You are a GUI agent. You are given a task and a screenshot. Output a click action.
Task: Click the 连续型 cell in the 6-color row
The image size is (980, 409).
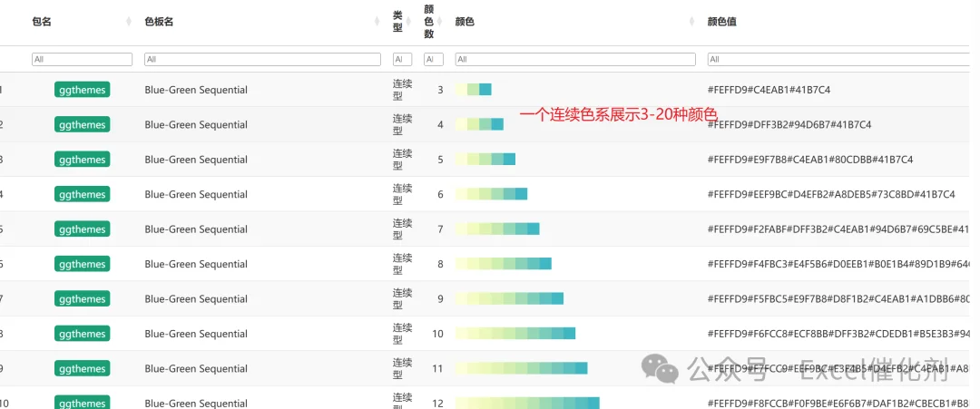[x=403, y=195]
